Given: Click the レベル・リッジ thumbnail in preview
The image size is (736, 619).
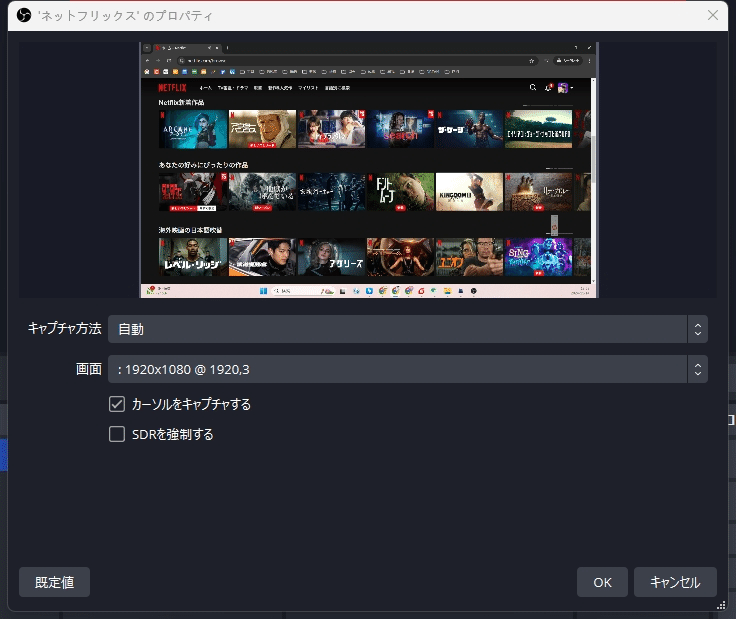Looking at the screenshot, I should coord(193,257).
